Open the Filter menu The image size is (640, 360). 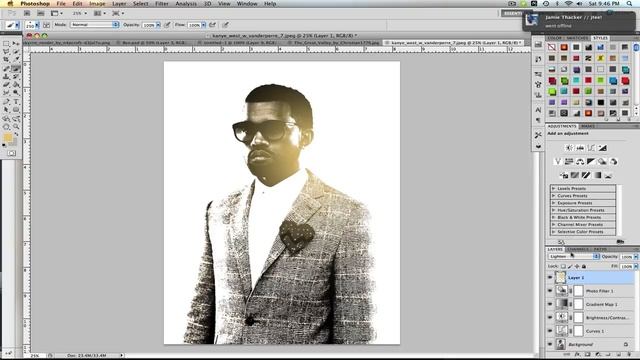point(162,4)
